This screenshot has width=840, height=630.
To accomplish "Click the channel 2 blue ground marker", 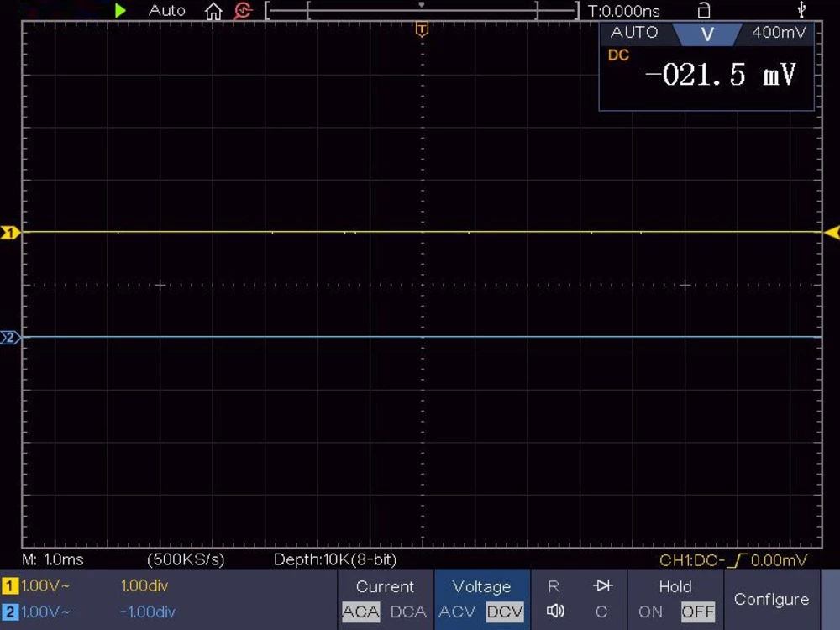I will (10, 338).
